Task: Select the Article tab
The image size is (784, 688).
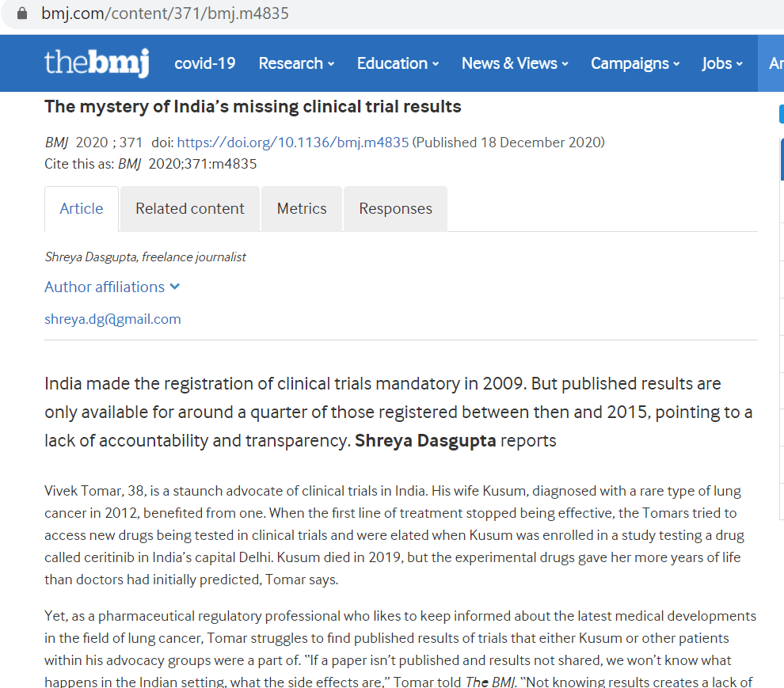Action: (82, 209)
